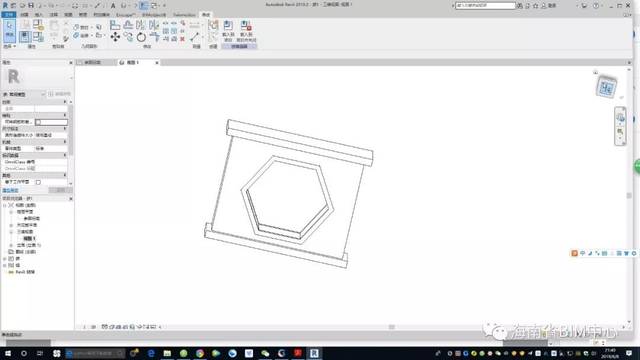Viewport: 640px width, 360px height.
Task: Select Mirror Pick Axis tool
Action: (x=141, y=25)
